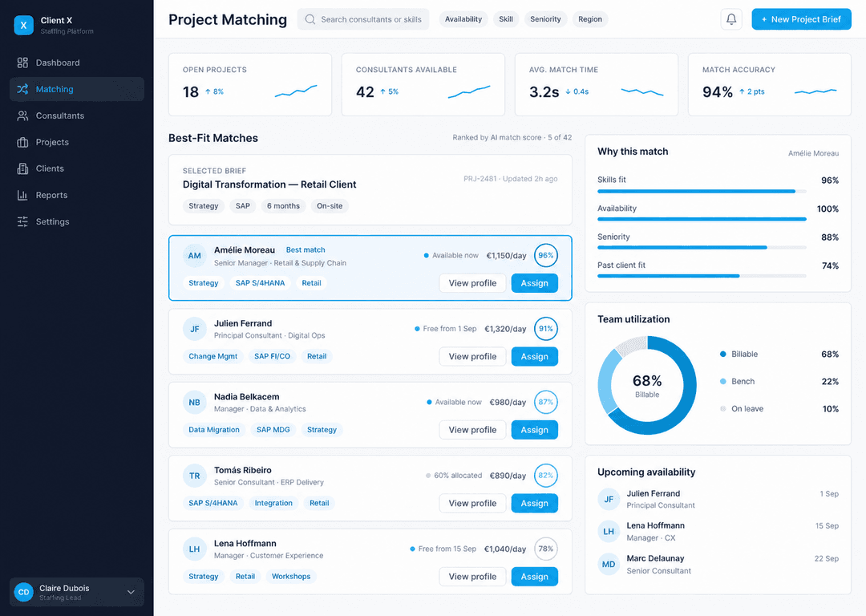View profile of Nadia Belkacem

473,430
